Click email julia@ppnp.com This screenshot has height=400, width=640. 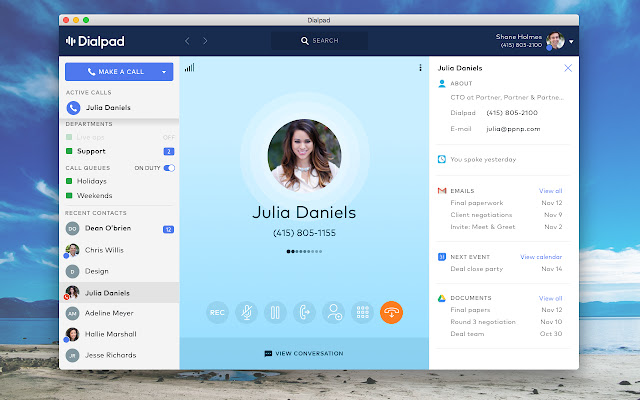point(513,129)
